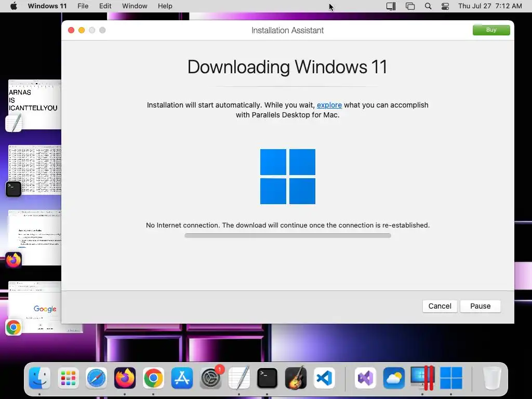532x399 pixels.
Task: Open Launchpad in the Dock
Action: pos(68,378)
